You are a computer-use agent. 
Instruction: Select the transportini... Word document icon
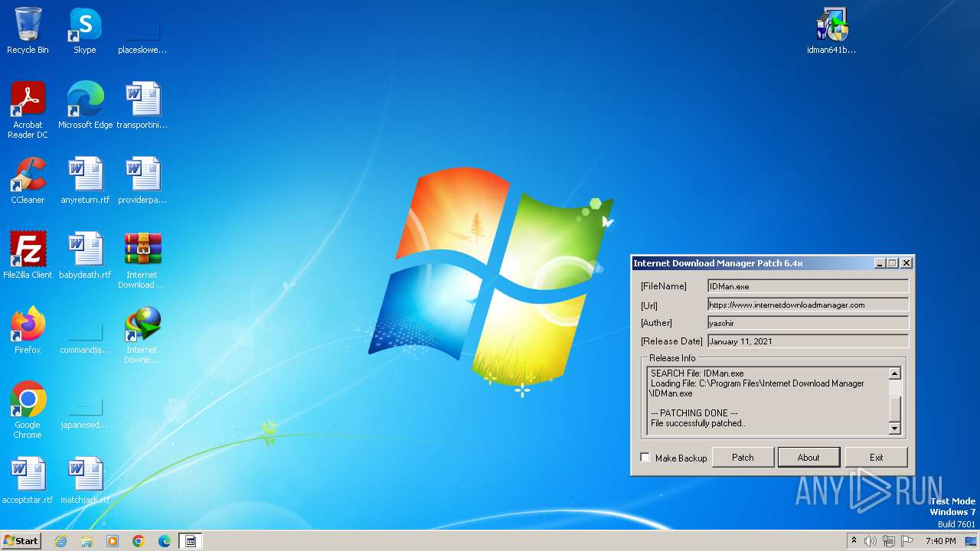142,105
